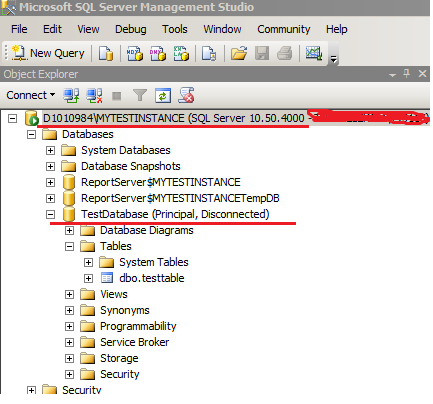Open the Tools menu
433x404 pixels.
[175, 29]
